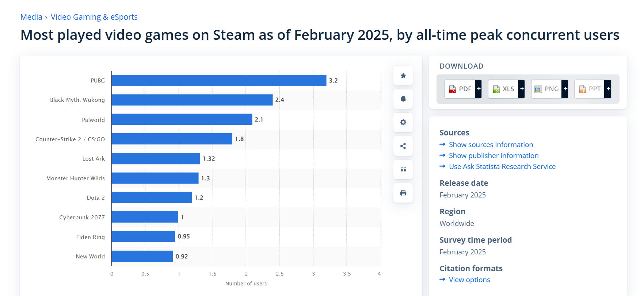Click the star favorite icon
This screenshot has width=644, height=296.
point(403,76)
